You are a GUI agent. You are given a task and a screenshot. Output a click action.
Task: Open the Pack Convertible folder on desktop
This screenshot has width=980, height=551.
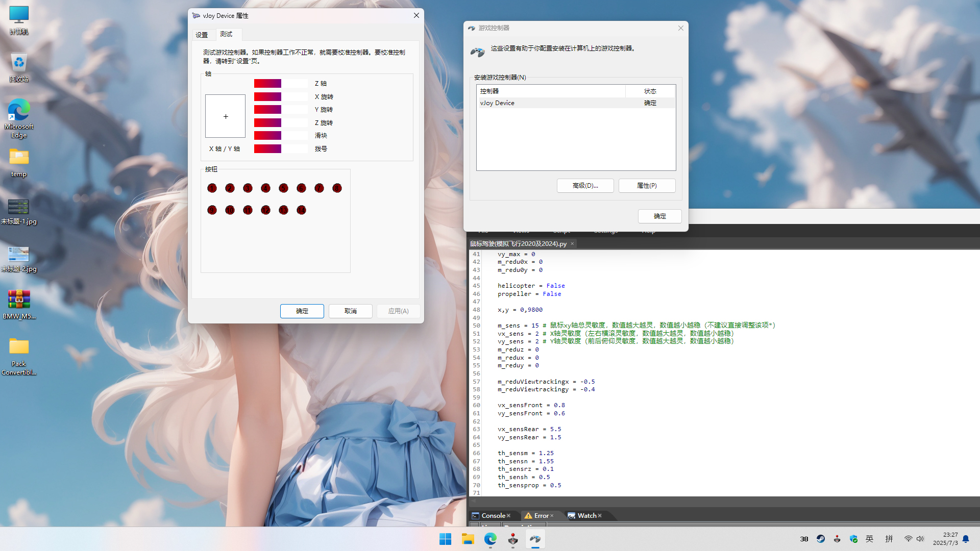[19, 356]
